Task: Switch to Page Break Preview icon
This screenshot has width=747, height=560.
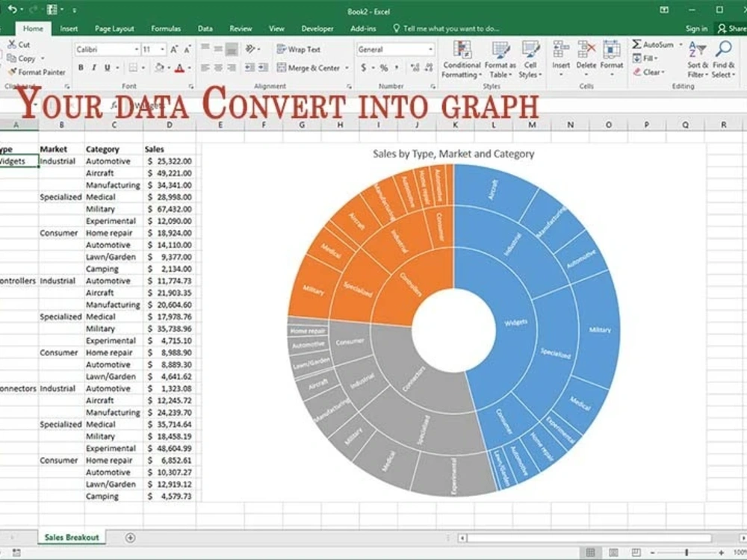Action: click(x=636, y=553)
